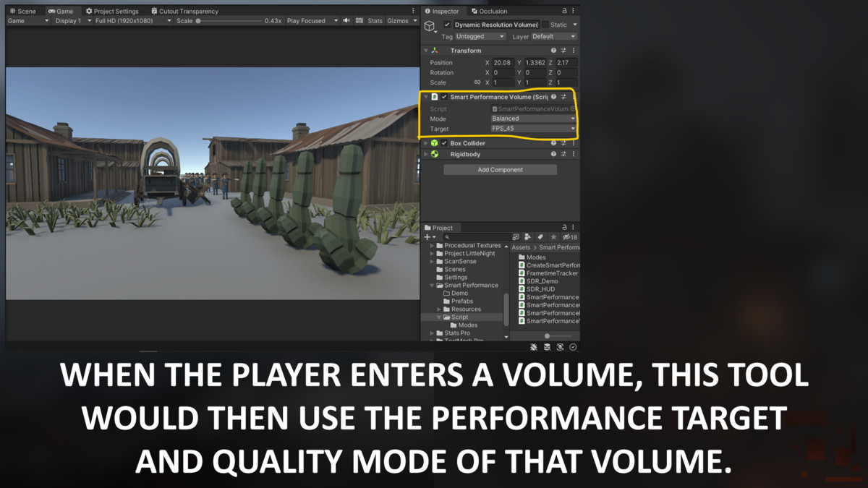Screen dimensions: 868x488
Task: Toggle the keyboard shortcuts icon in Game view
Action: pos(359,21)
